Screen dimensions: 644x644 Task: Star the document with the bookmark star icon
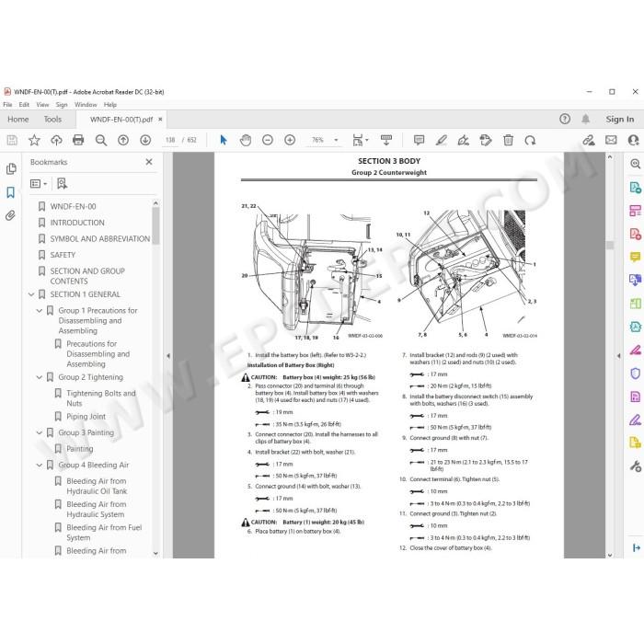(34, 140)
